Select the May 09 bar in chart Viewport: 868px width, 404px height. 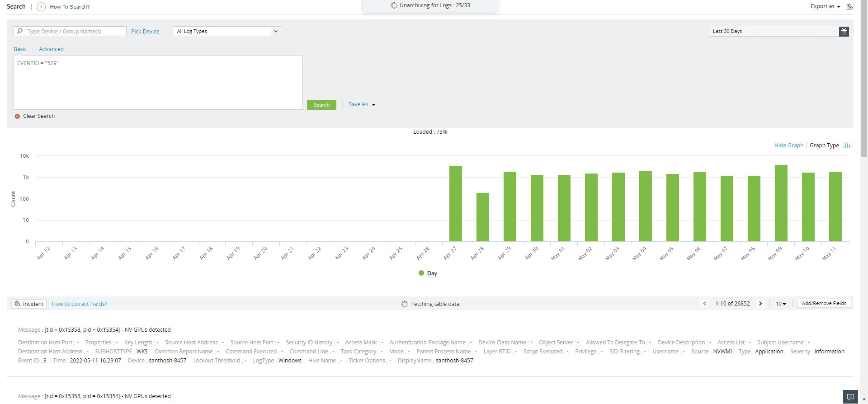click(x=781, y=203)
